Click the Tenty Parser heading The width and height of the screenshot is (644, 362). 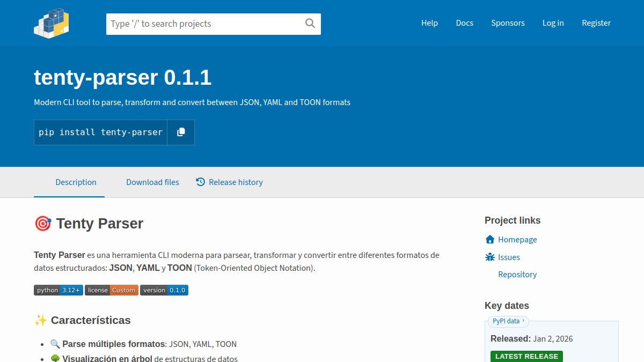click(x=89, y=224)
